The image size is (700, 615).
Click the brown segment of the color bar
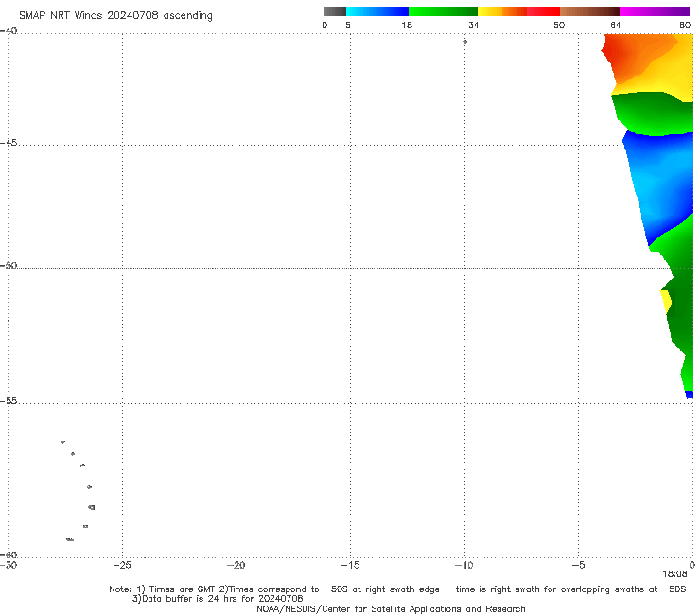(x=589, y=11)
